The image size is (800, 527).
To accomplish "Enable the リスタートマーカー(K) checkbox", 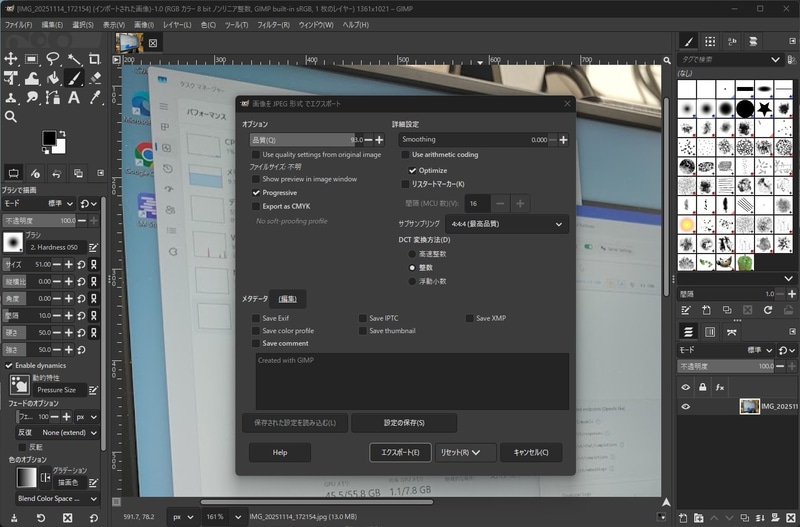I will point(406,184).
